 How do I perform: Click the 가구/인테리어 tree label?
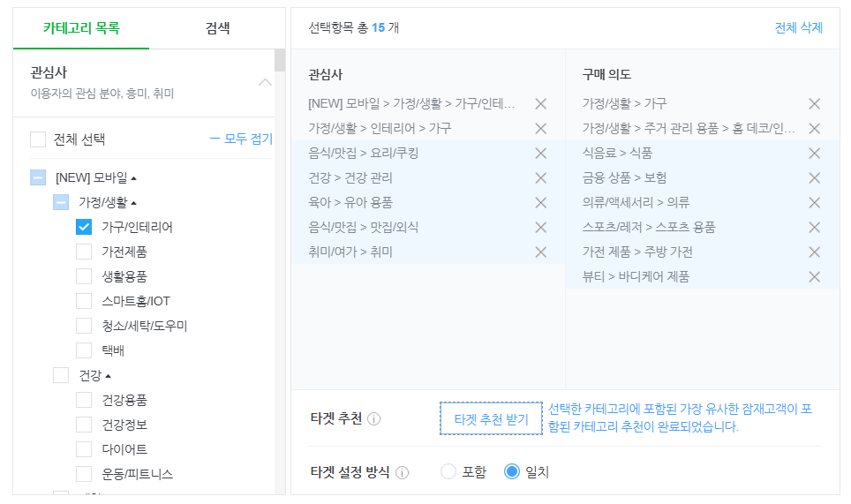pos(138,228)
